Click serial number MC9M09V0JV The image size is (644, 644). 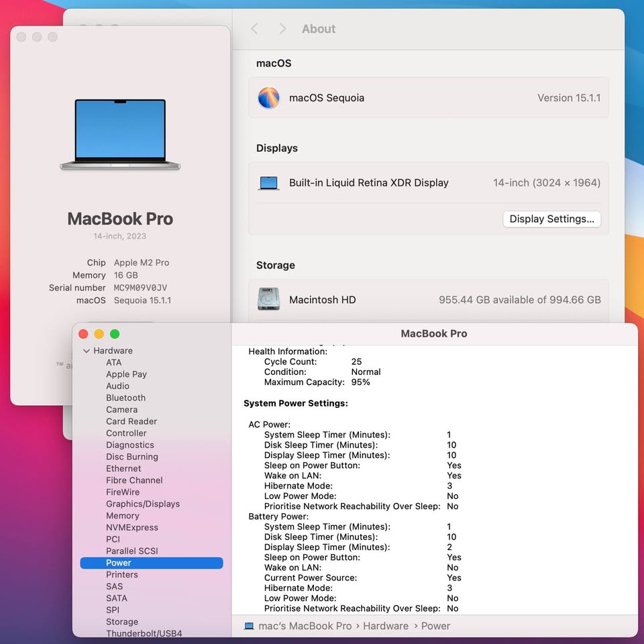(x=140, y=288)
